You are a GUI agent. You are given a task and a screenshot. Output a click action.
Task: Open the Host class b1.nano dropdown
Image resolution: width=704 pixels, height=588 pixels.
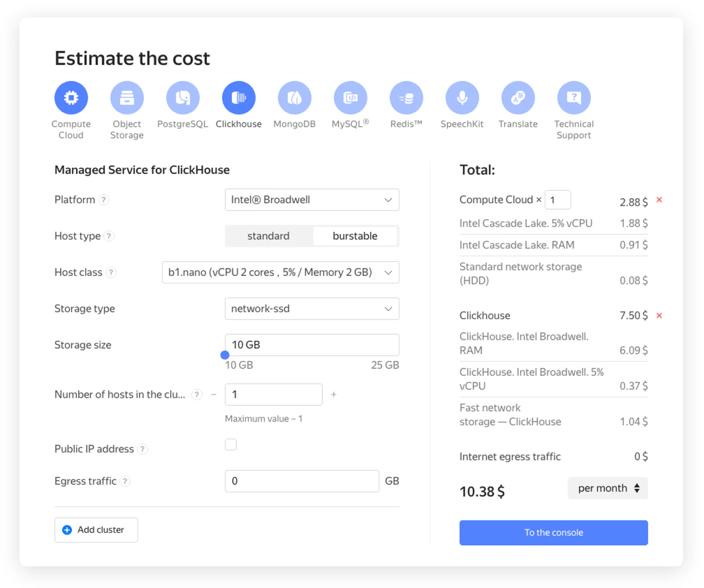click(x=281, y=272)
